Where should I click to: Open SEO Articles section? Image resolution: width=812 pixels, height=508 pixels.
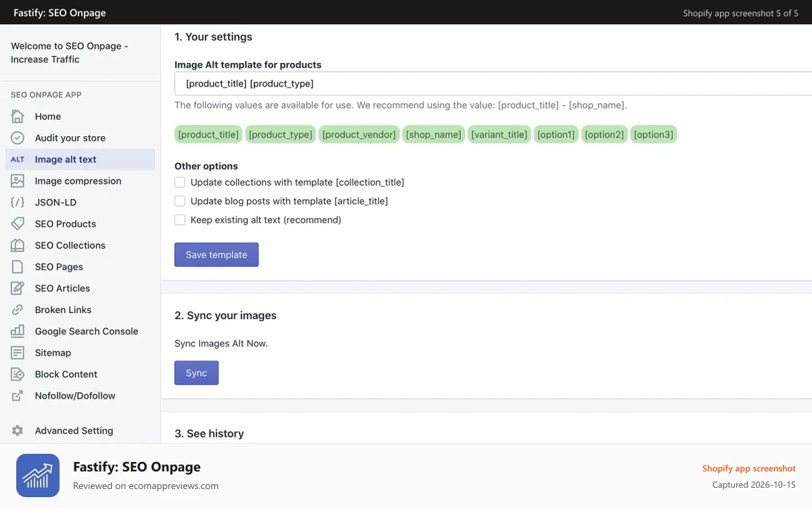[80, 289]
